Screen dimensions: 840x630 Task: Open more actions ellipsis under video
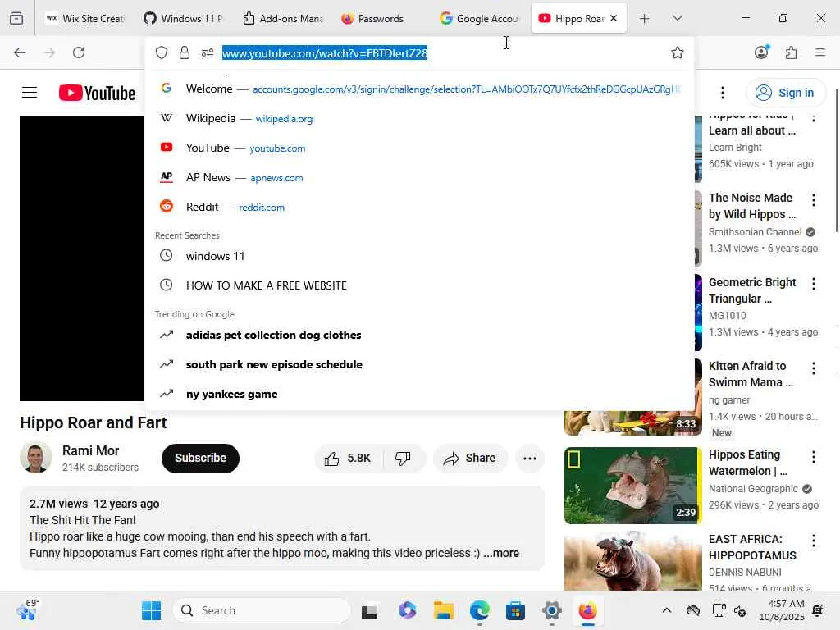[529, 458]
